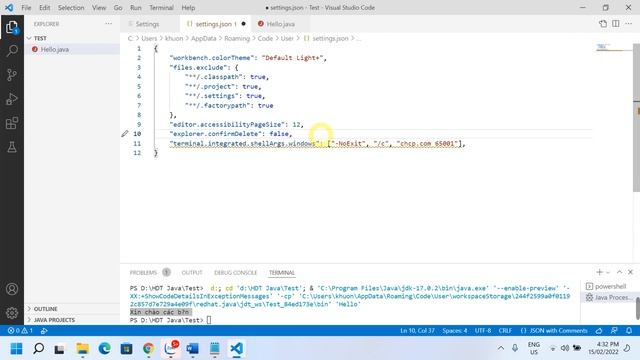Open the Go menu

tap(118, 7)
